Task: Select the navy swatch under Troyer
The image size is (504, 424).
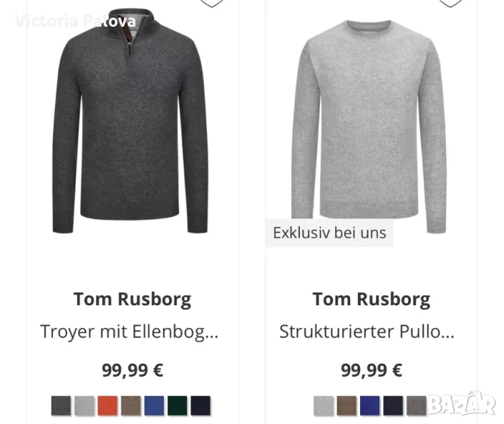Action: point(200,406)
